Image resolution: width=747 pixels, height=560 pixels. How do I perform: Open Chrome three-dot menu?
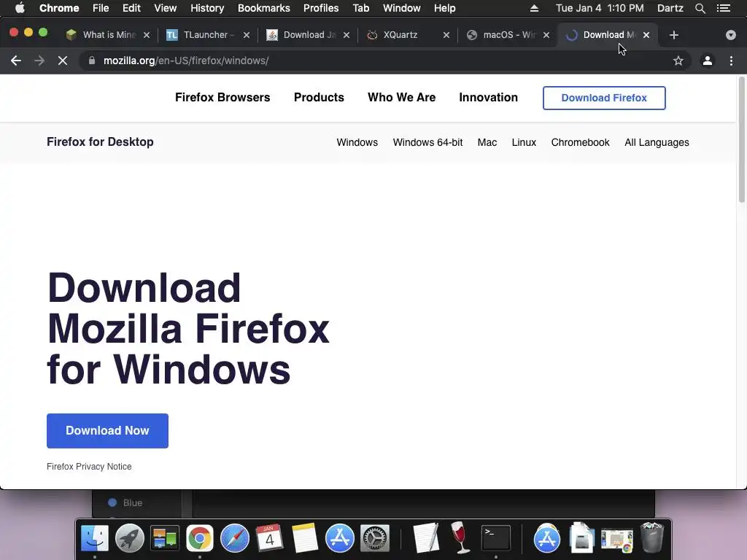pos(731,61)
